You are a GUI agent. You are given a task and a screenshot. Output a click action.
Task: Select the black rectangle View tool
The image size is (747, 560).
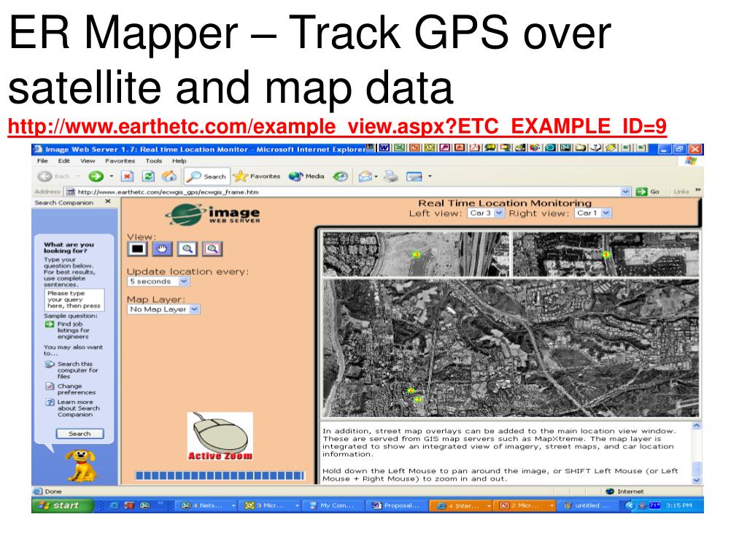tap(138, 249)
